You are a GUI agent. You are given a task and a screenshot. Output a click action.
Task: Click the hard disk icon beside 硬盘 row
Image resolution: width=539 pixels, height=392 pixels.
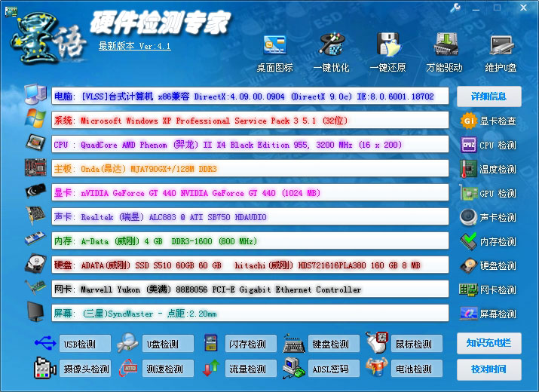[x=35, y=265]
